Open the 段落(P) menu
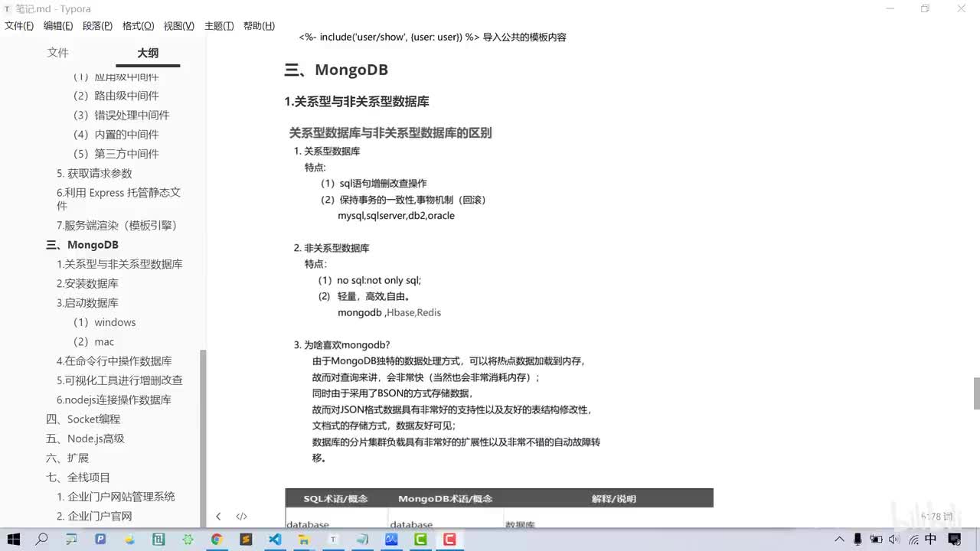 pos(97,26)
